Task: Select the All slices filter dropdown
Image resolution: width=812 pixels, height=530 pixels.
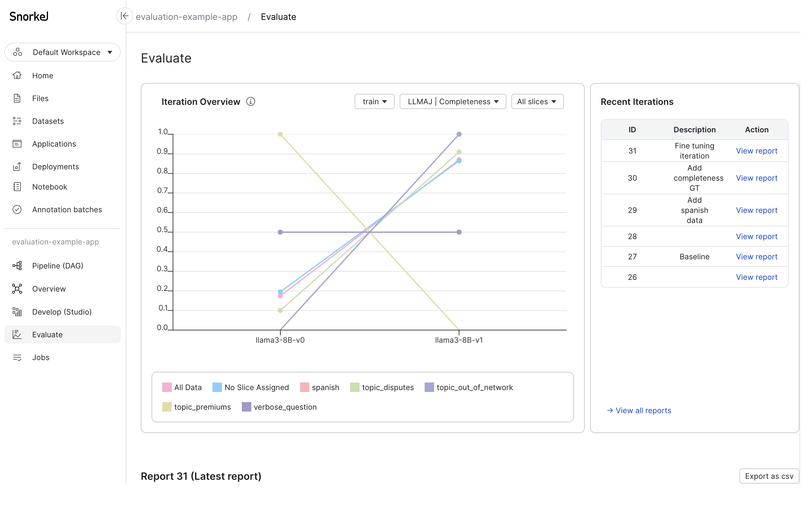Action: pos(536,101)
